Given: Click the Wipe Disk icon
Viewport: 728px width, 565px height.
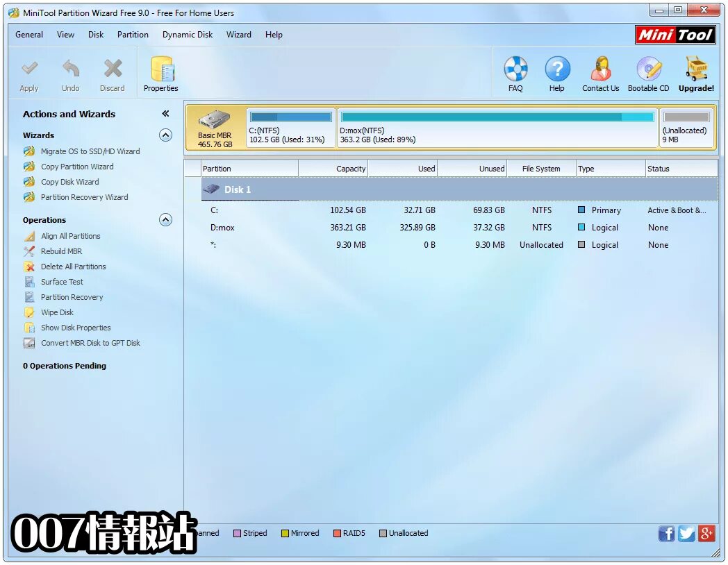Looking at the screenshot, I should (x=29, y=312).
